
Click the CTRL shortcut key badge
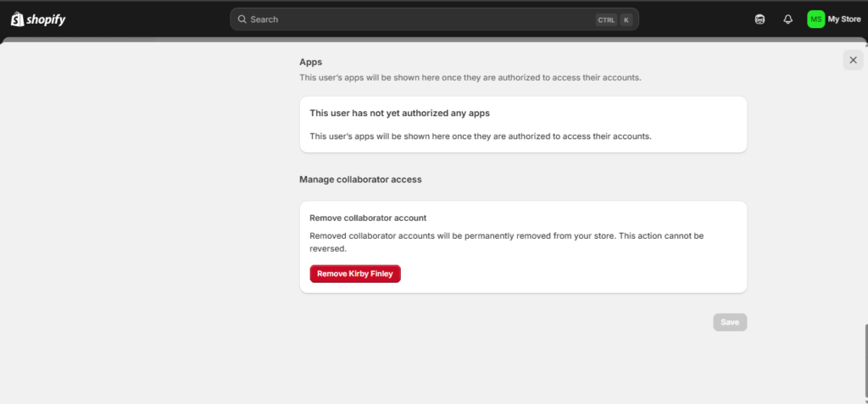606,20
